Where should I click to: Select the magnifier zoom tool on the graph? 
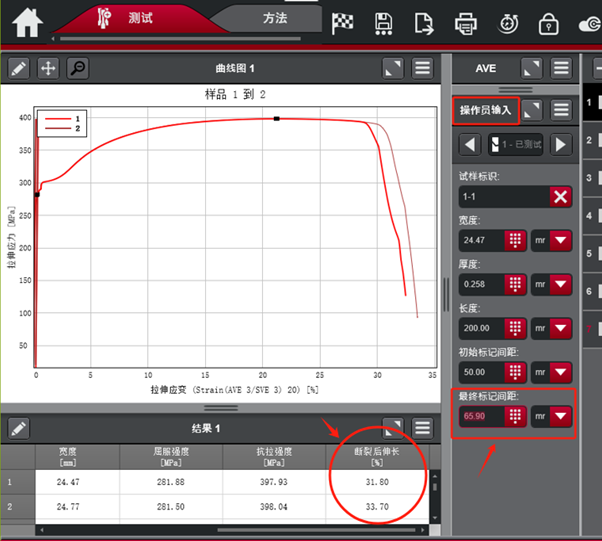point(77,68)
